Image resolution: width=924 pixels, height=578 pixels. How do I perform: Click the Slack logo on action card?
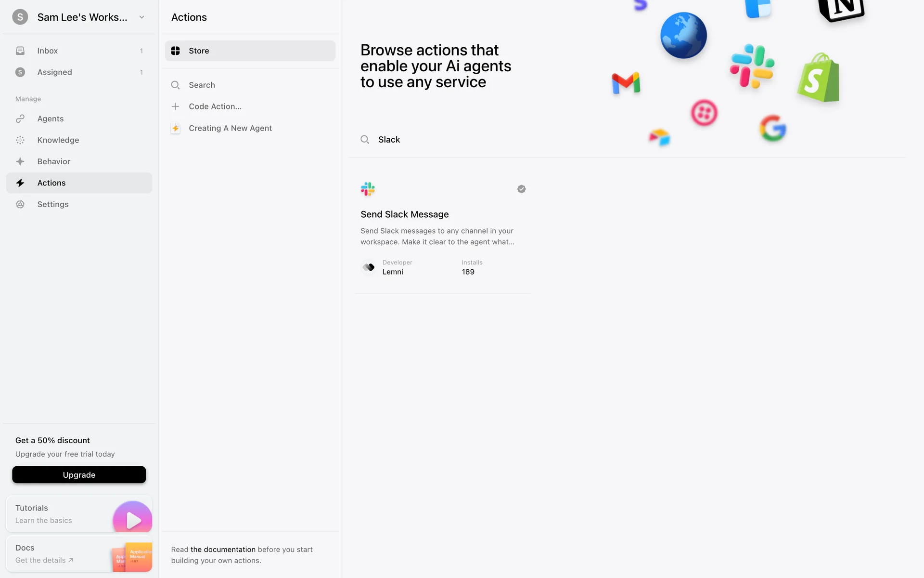(368, 189)
